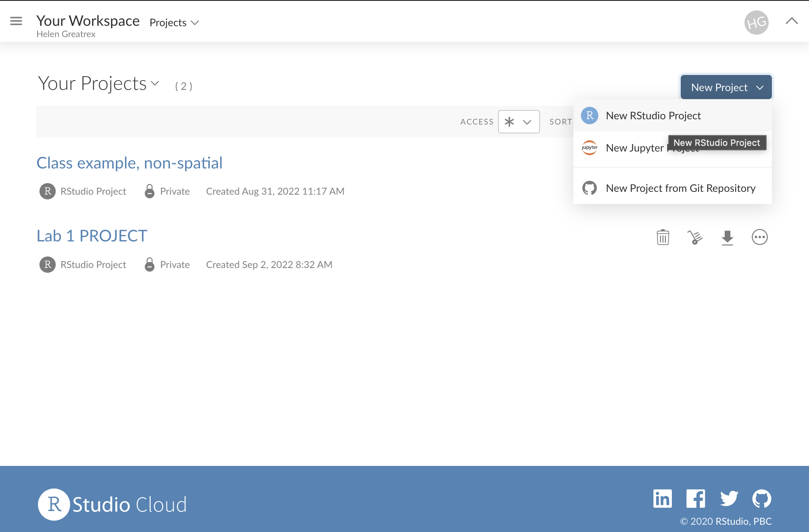Select New RStudio Project
809x532 pixels.
click(x=653, y=116)
